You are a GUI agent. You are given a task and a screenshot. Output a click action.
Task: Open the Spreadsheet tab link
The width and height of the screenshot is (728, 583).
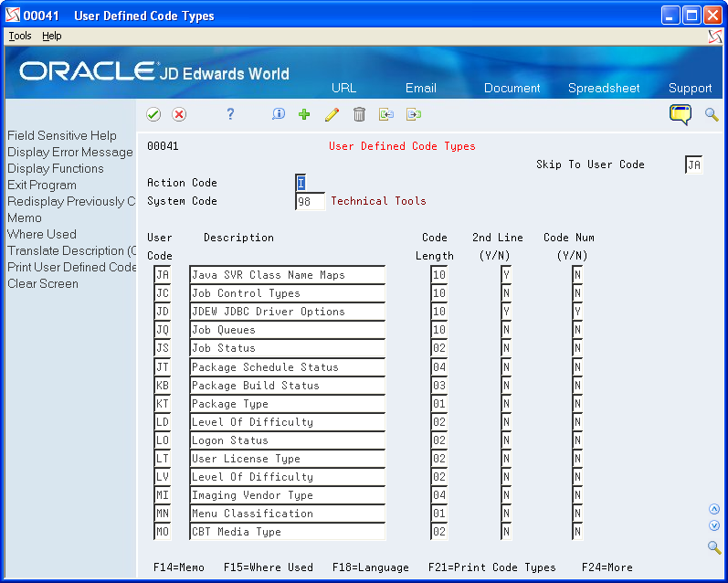[x=604, y=88]
